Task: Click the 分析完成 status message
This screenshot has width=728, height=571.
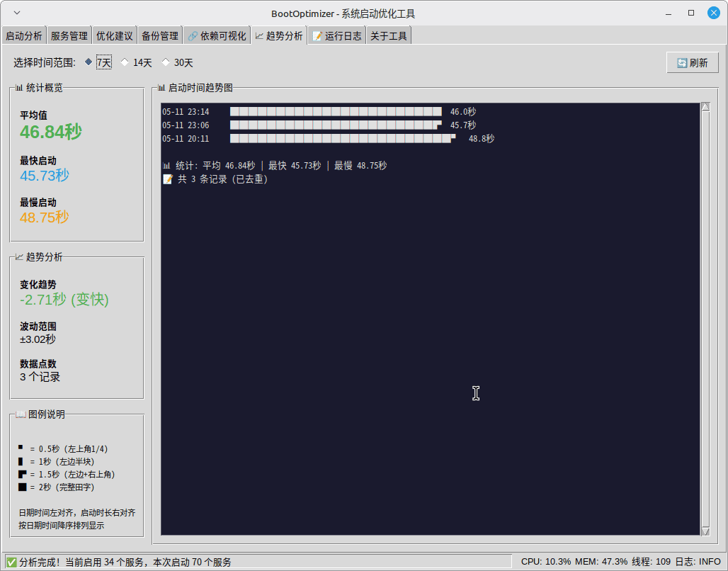Action: tap(125, 562)
